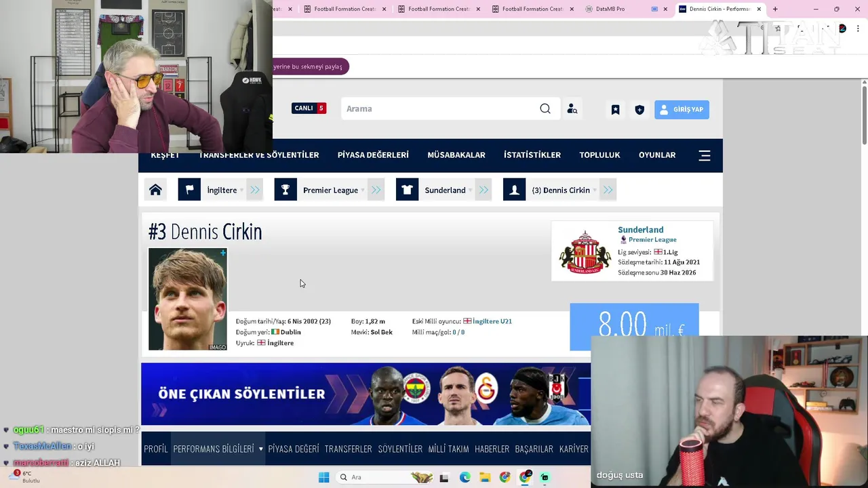Expand the İngiltere breadcrumb dropdown
This screenshot has width=868, height=488.
coord(241,190)
